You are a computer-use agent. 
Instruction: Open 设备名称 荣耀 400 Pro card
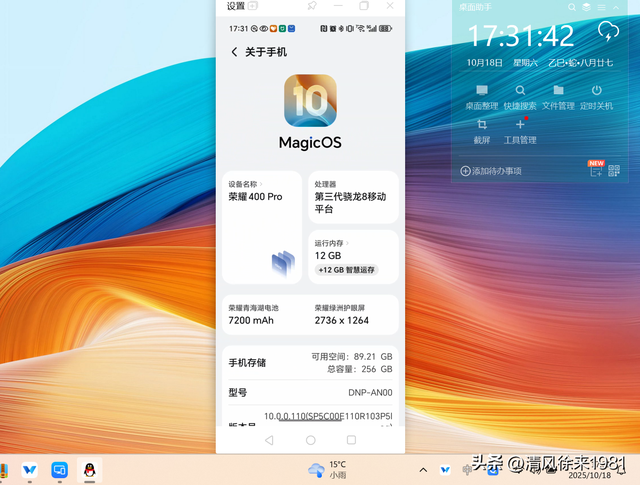pos(262,227)
